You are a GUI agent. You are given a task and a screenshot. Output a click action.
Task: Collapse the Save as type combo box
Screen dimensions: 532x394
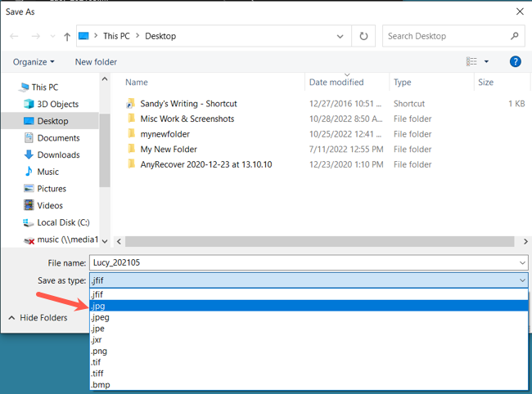point(522,280)
